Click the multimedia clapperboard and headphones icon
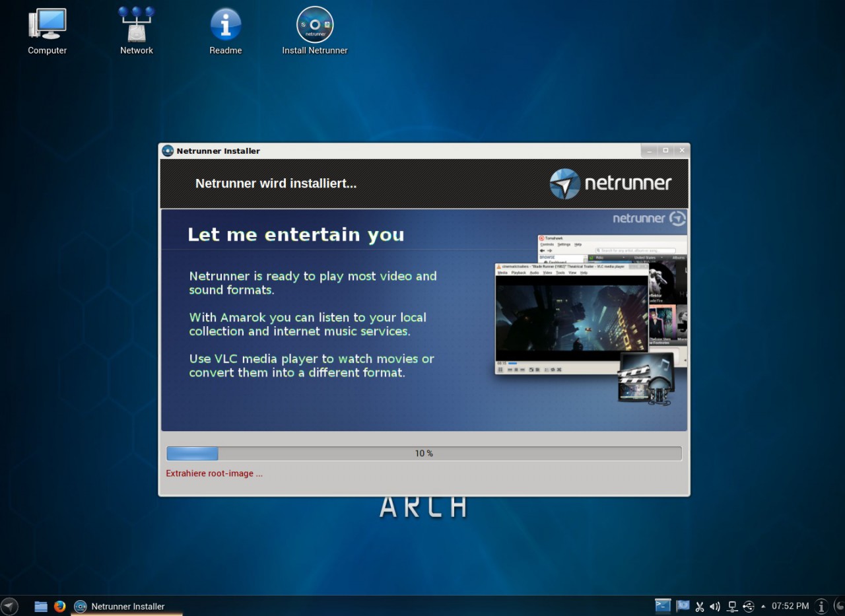Screen dimensions: 845x616 pos(646,378)
